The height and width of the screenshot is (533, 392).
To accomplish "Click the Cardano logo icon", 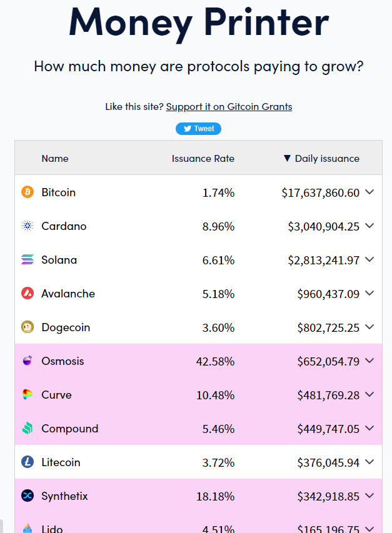I will coord(26,226).
